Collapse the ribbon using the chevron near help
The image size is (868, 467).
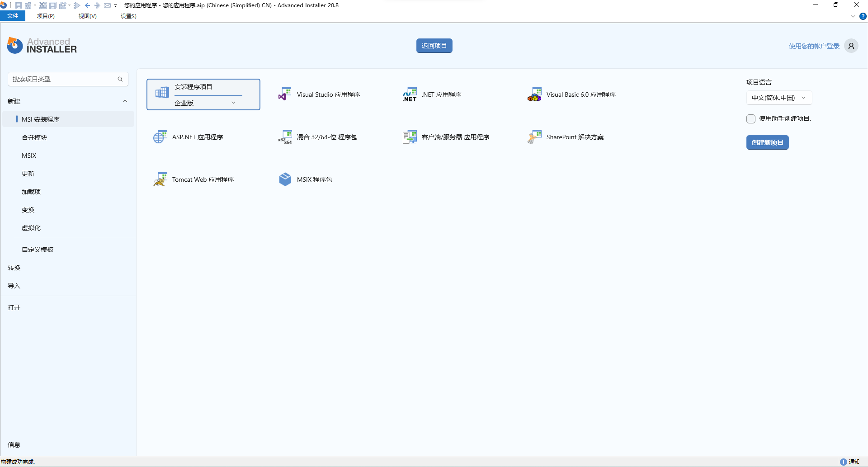(853, 16)
